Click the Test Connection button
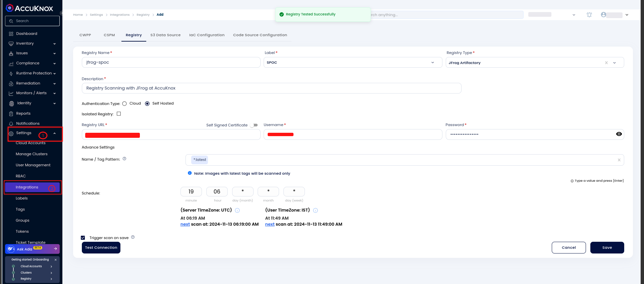This screenshot has height=284, width=644. point(101,247)
